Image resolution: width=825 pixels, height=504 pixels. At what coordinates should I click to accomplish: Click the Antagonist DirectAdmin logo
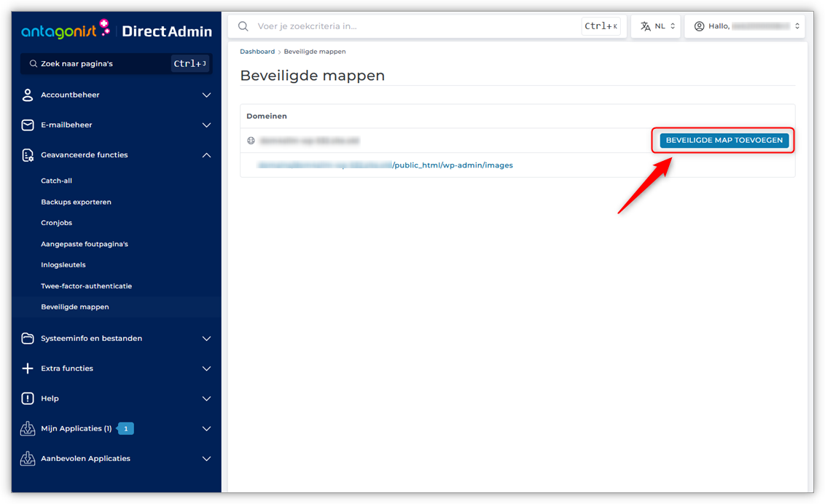pyautogui.click(x=117, y=31)
